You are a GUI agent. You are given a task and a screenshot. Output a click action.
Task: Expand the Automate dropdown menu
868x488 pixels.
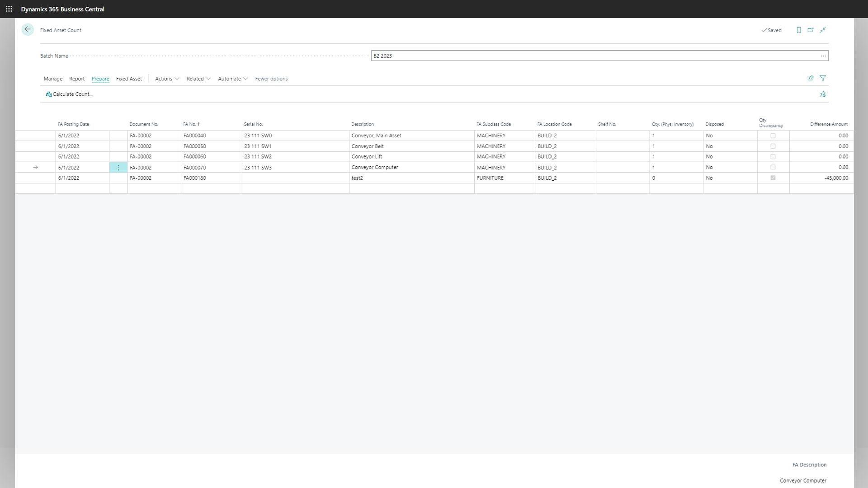click(232, 79)
